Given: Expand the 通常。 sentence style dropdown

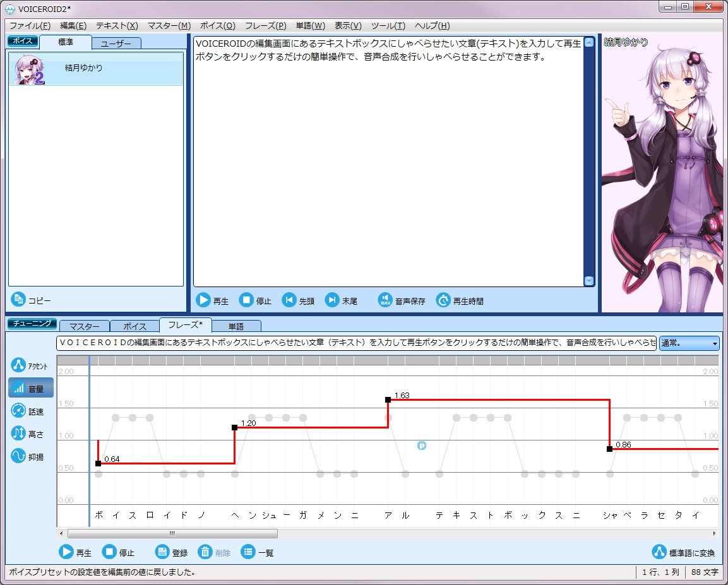Looking at the screenshot, I should tap(689, 343).
